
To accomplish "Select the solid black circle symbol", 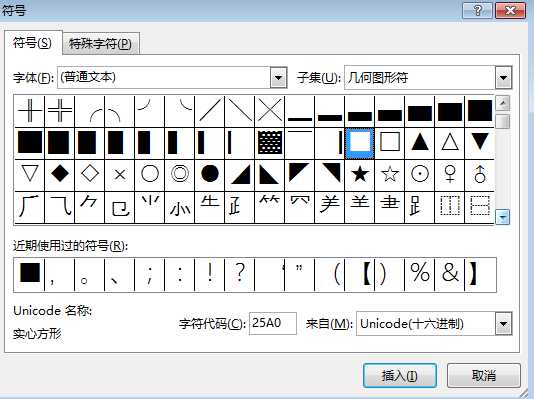I will point(210,175).
